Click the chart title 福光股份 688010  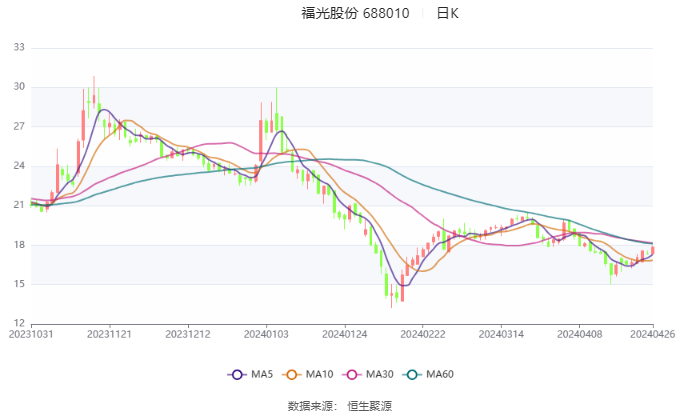pyautogui.click(x=355, y=13)
